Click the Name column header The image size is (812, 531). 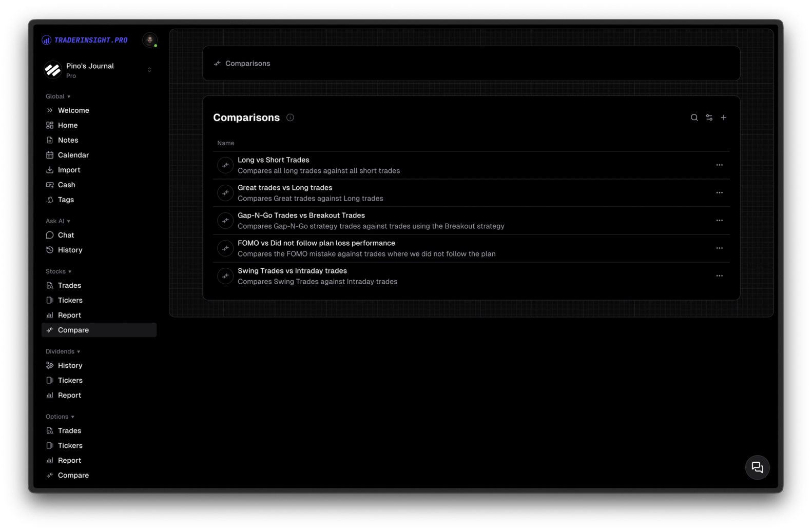[225, 143]
